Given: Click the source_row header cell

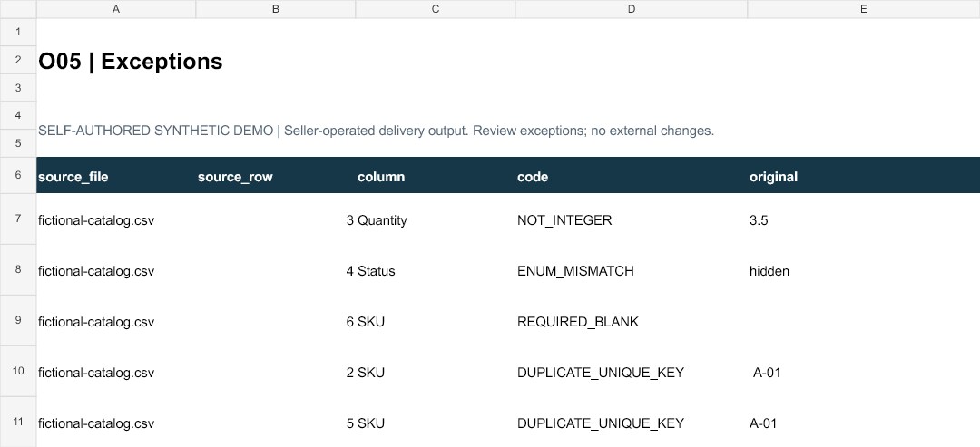Looking at the screenshot, I should pyautogui.click(x=276, y=175).
